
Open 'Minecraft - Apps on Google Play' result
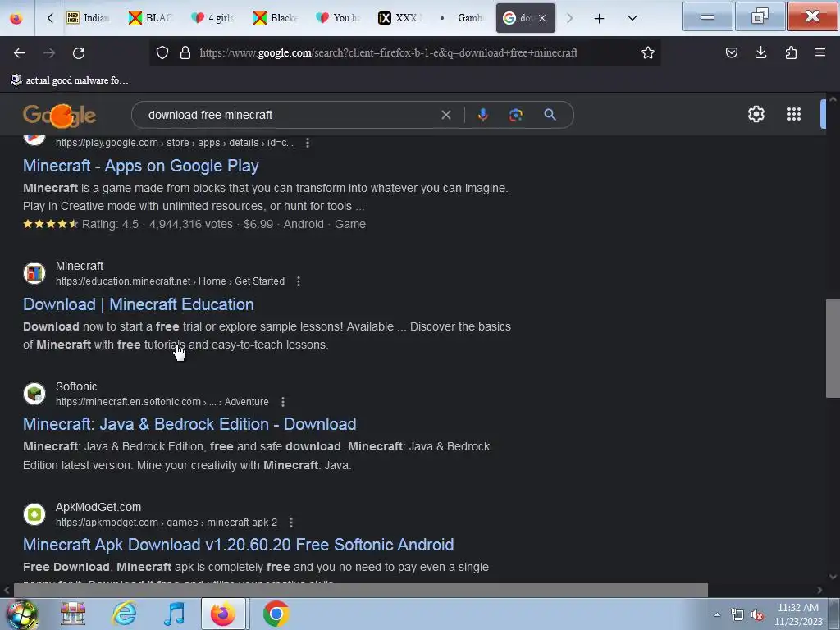click(141, 166)
